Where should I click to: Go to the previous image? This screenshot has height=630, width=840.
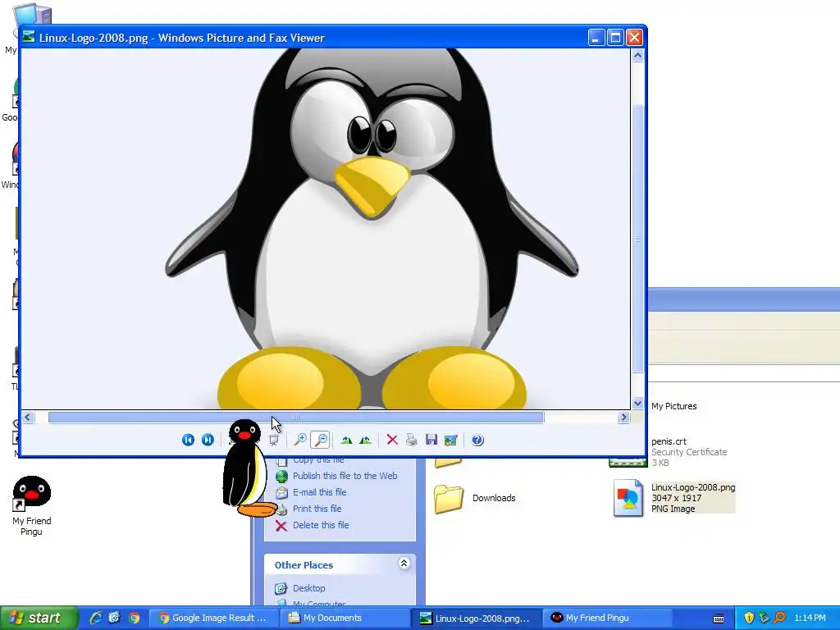point(188,440)
